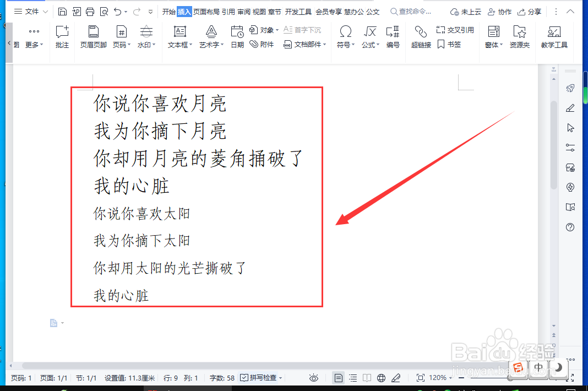This screenshot has height=391, width=588.
Task: Switch to the 引用 tab
Action: pyautogui.click(x=228, y=12)
